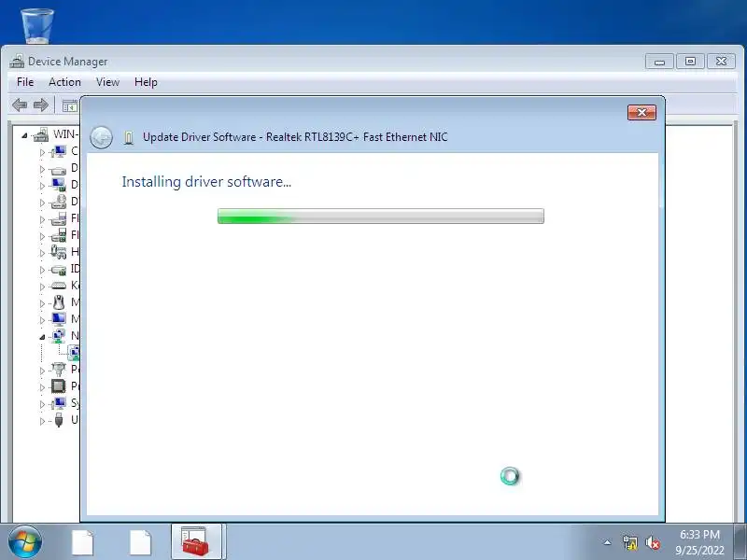Click the first blank document taskbar icon
The width and height of the screenshot is (747, 560).
tap(83, 542)
